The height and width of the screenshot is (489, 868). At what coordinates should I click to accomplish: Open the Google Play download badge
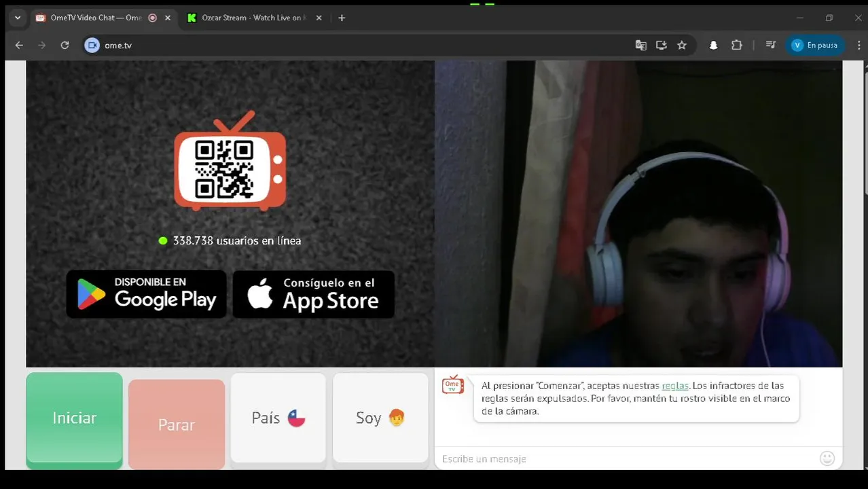[x=146, y=294]
